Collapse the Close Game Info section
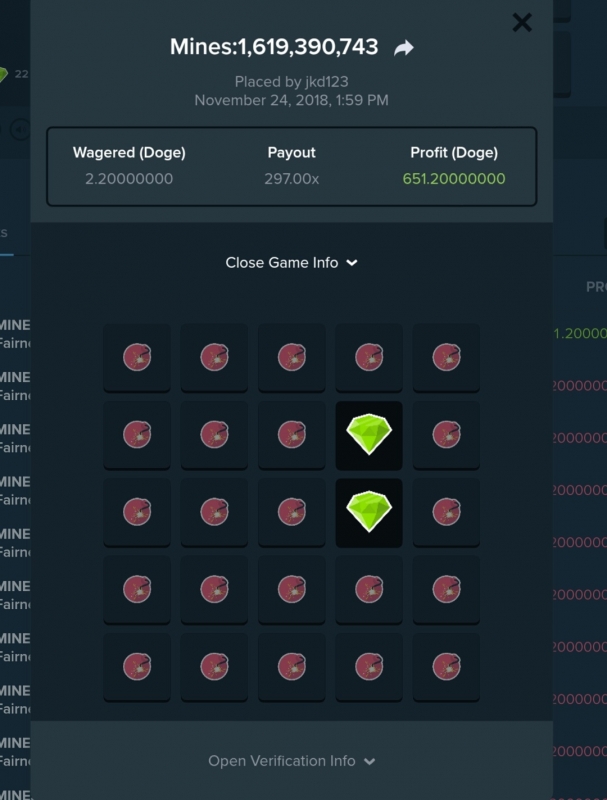Image resolution: width=607 pixels, height=800 pixels. [291, 263]
